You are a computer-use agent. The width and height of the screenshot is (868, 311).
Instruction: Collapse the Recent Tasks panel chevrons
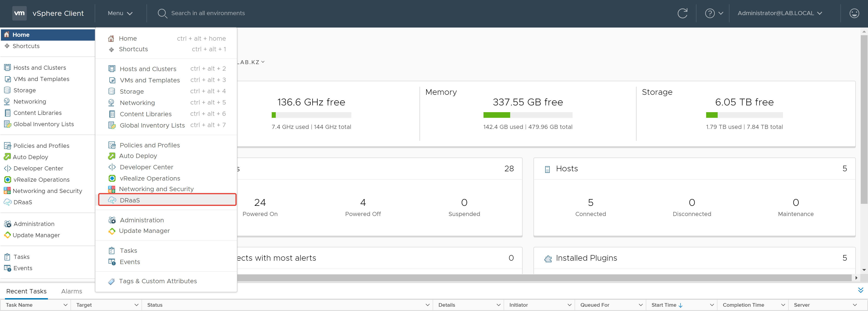860,290
